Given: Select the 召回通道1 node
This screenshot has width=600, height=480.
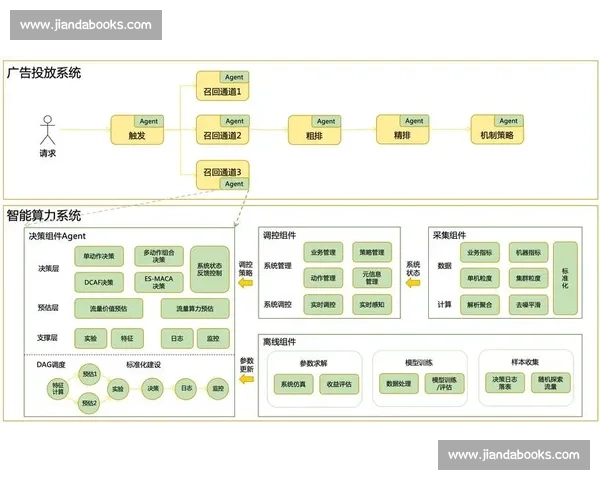Looking at the screenshot, I should click(x=223, y=86).
